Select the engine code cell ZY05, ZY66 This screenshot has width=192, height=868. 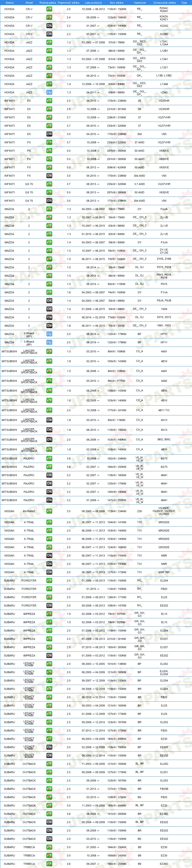pyautogui.click(x=164, y=259)
